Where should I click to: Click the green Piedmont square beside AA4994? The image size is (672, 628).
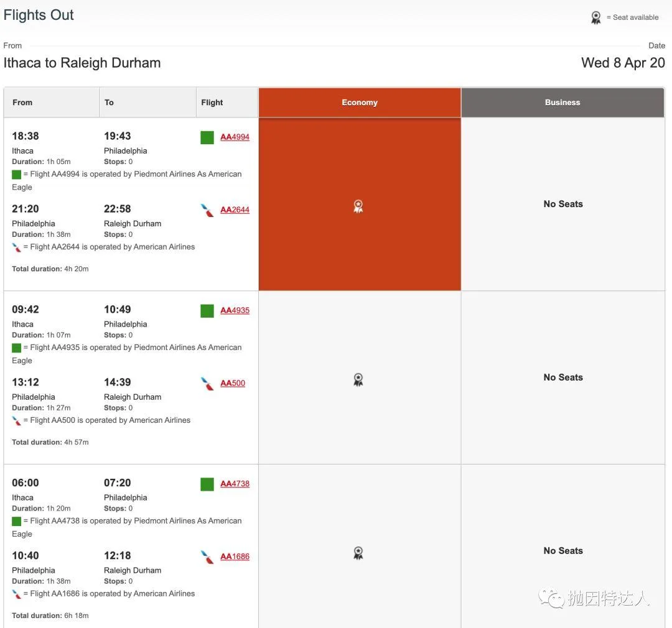pyautogui.click(x=207, y=137)
